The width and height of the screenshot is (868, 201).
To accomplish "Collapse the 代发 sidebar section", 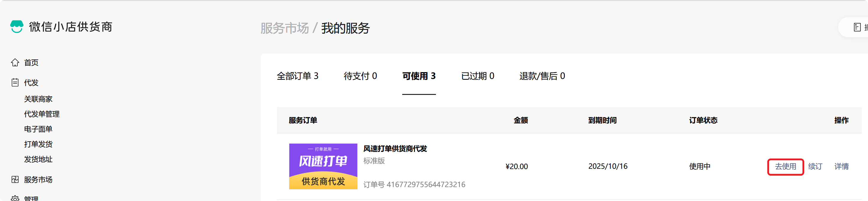I will (x=31, y=83).
